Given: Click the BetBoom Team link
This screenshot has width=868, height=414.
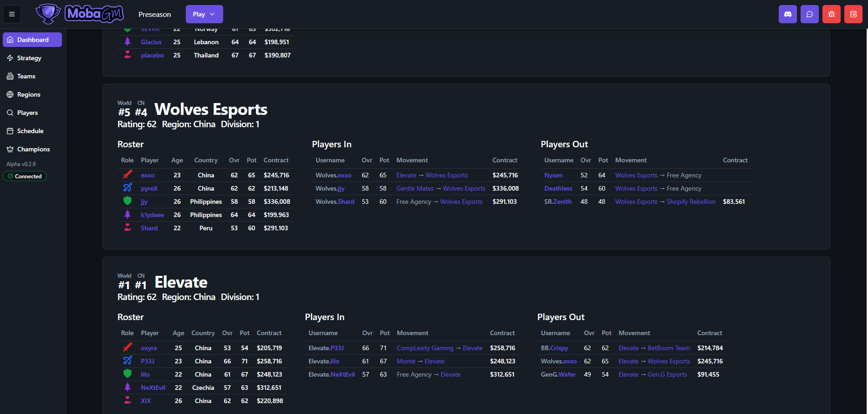Looking at the screenshot, I should click(x=669, y=348).
